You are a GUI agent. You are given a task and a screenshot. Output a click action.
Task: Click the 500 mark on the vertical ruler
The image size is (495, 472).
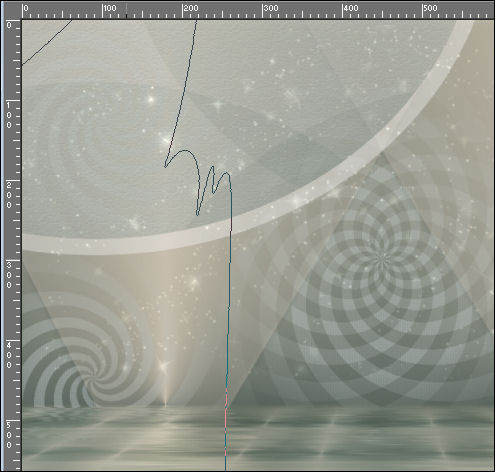point(9,435)
